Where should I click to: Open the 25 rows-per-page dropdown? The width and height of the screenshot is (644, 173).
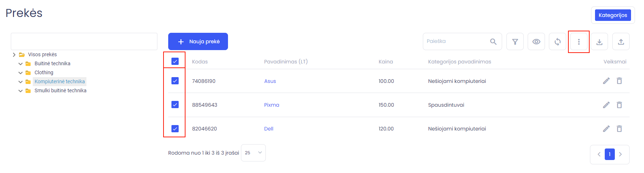coord(253,153)
